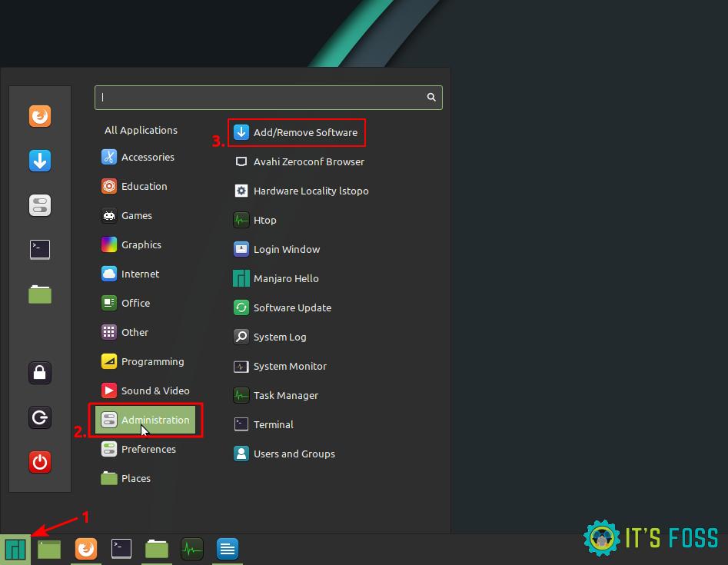Click inside the application search field

coord(261,98)
